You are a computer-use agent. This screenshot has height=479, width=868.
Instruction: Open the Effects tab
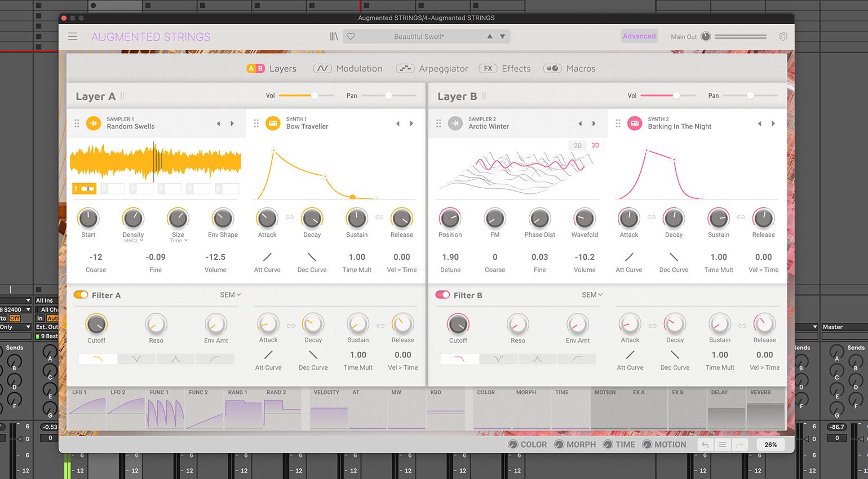pyautogui.click(x=505, y=69)
